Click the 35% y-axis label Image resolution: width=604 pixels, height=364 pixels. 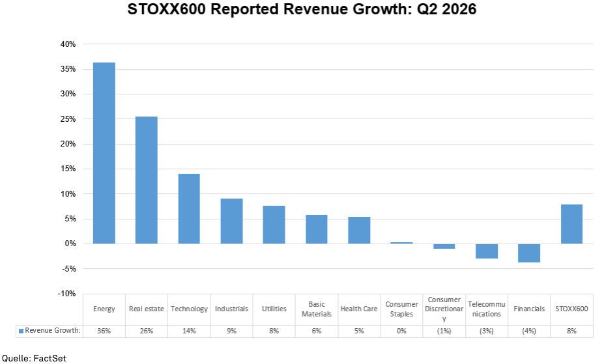[x=68, y=69]
